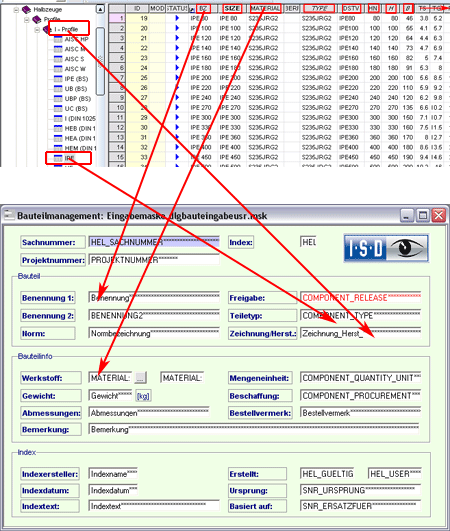450x531 pixels.
Task: Click the Sachnummer input field
Action: (154, 242)
